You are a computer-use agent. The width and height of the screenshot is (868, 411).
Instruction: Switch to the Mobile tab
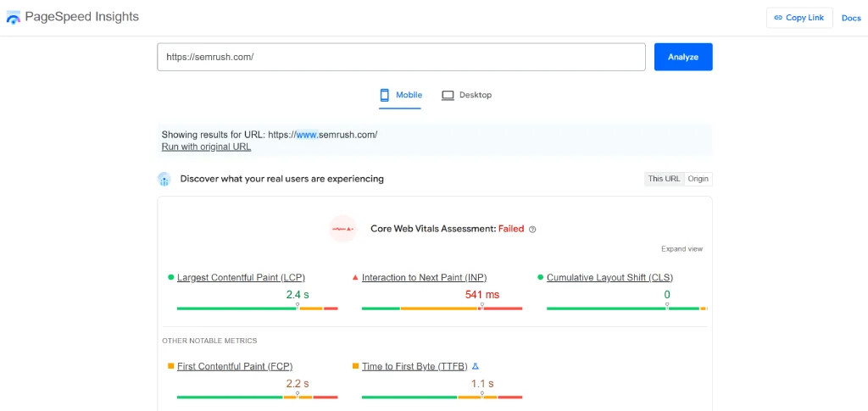point(400,95)
